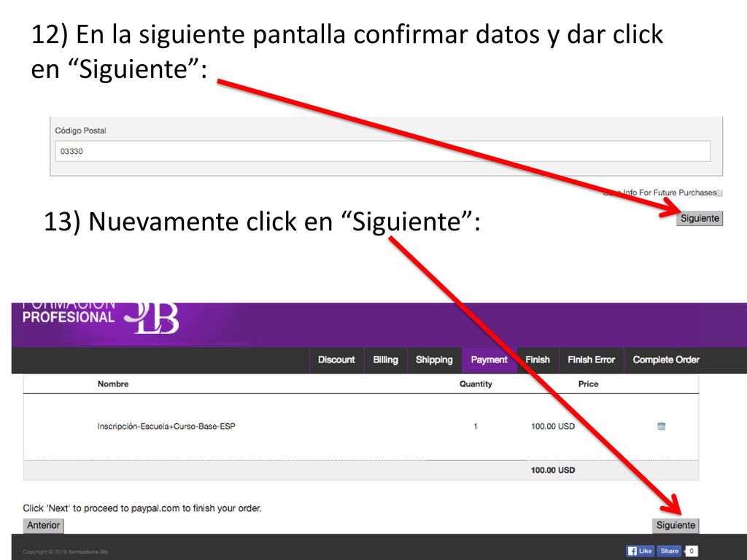Click the Copyright formazione 5lb footer text
Image resolution: width=747 pixels, height=560 pixels.
(65, 552)
